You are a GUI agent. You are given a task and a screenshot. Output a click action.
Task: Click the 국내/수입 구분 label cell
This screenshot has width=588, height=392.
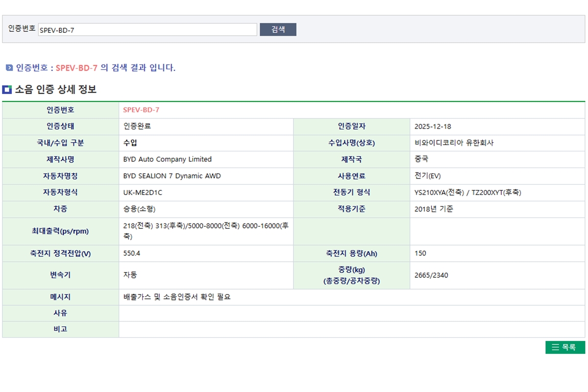click(60, 143)
